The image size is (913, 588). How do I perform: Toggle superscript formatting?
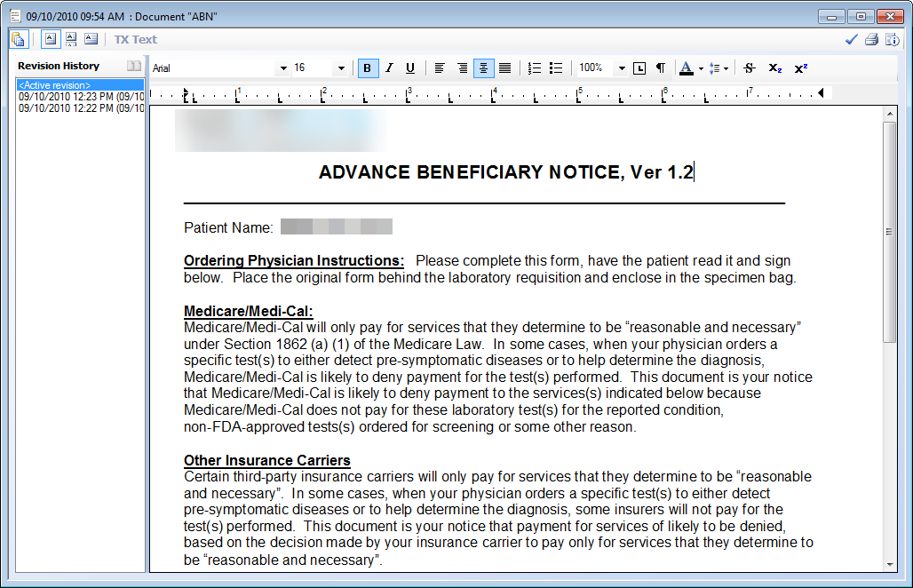[801, 68]
